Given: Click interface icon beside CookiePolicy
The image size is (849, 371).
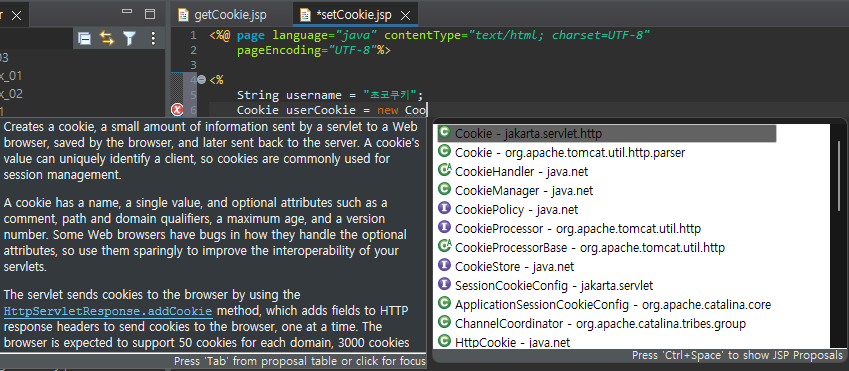Looking at the screenshot, I should pos(444,208).
